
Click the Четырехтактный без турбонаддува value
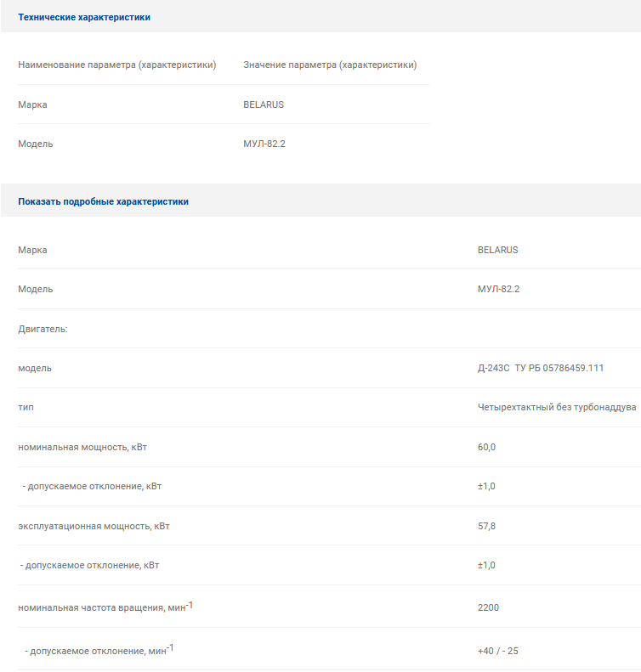coord(557,407)
